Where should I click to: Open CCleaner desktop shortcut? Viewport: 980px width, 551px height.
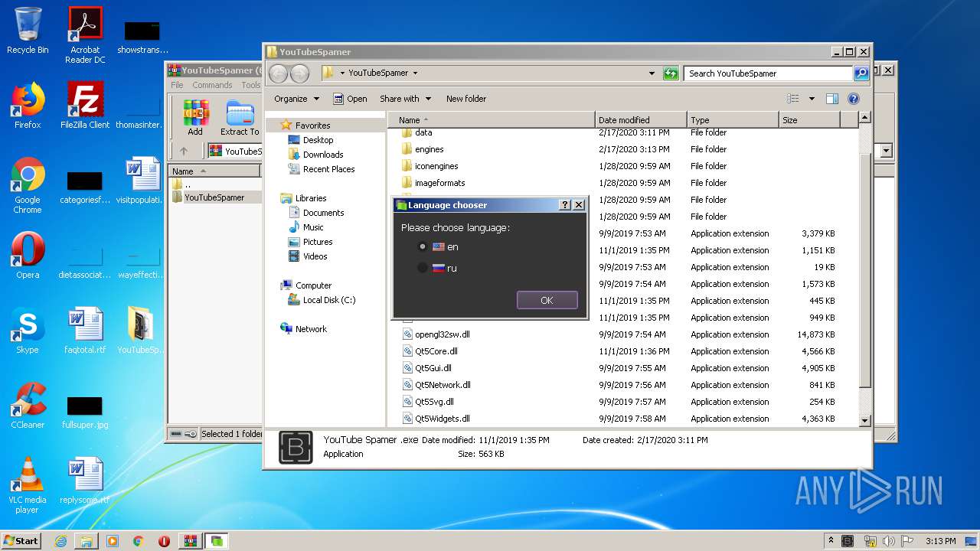[x=28, y=406]
